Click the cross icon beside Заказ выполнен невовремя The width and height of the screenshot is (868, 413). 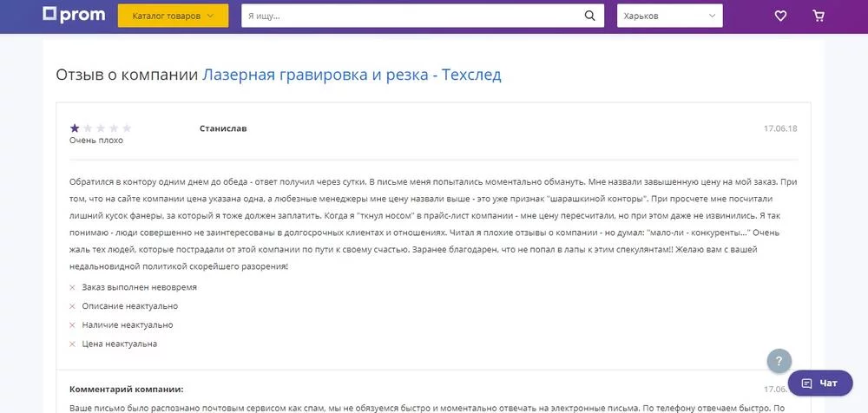click(72, 288)
